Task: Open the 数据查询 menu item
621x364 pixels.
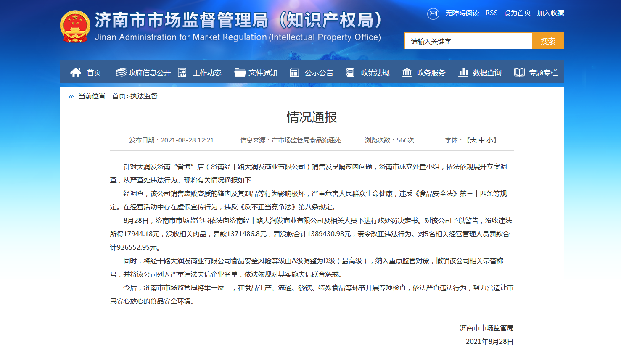Action: click(487, 73)
